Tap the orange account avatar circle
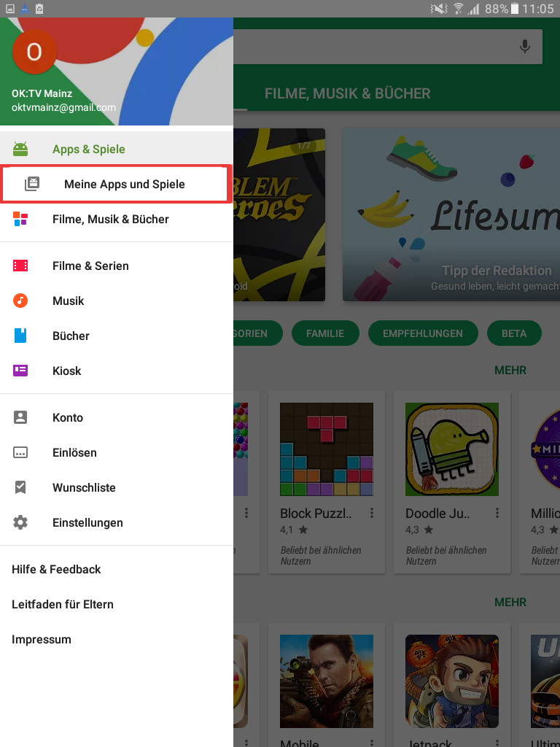 pyautogui.click(x=34, y=52)
